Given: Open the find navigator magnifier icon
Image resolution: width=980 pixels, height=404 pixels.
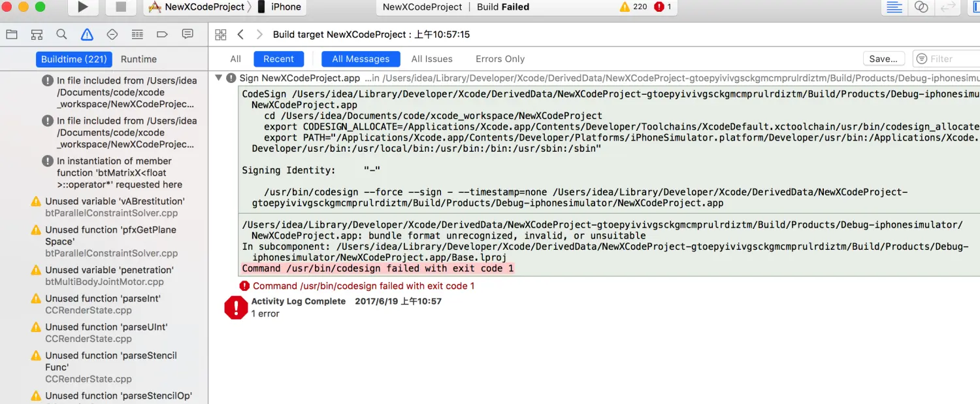Looking at the screenshot, I should 61,35.
